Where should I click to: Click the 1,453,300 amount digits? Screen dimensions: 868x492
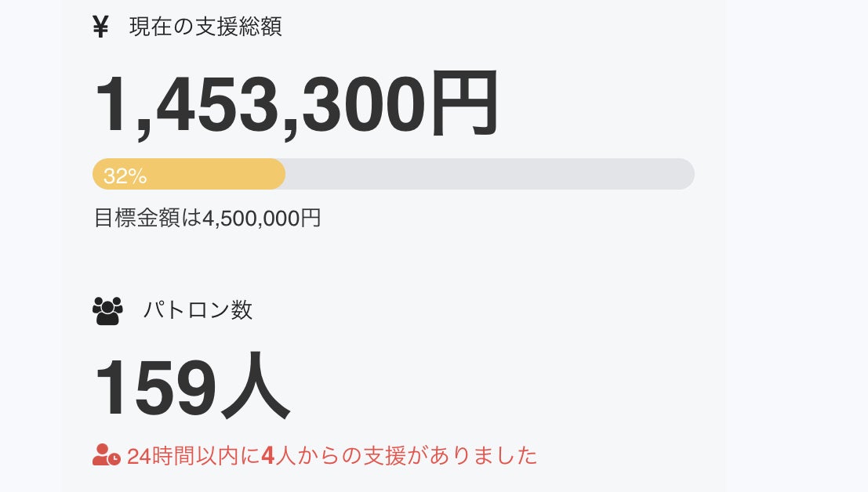pos(260,105)
